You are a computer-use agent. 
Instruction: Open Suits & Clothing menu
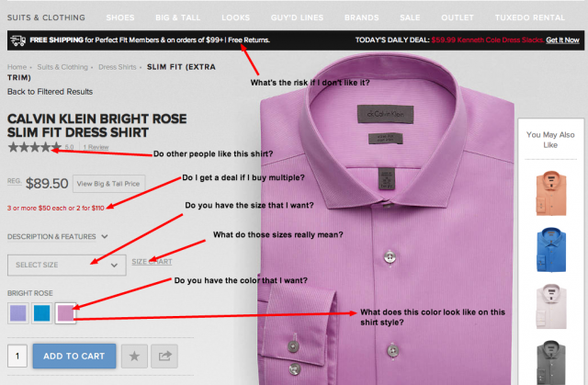(x=46, y=17)
